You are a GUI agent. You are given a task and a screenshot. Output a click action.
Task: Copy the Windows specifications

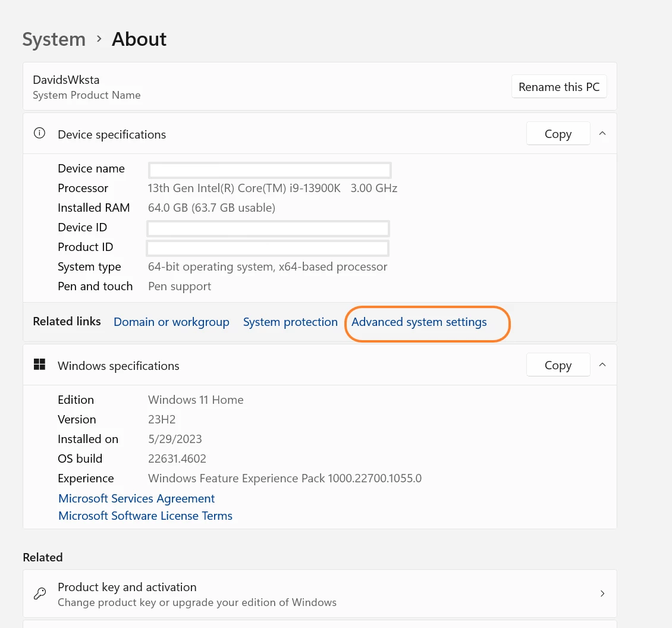pos(558,365)
